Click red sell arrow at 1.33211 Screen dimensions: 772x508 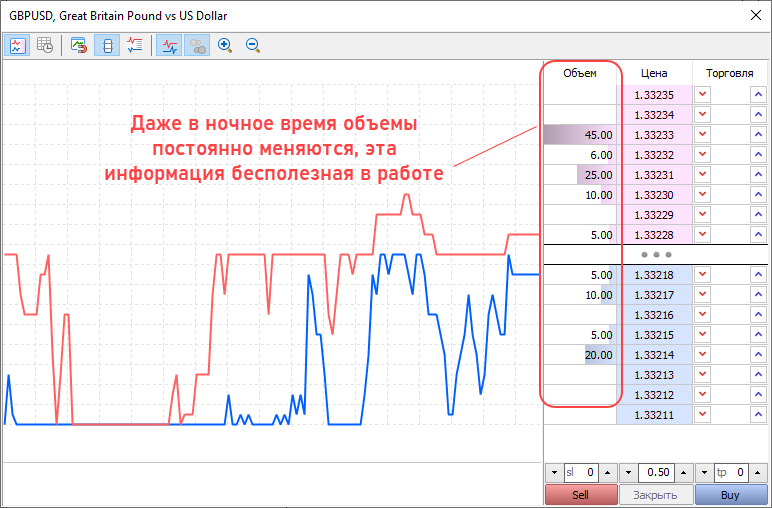point(703,415)
